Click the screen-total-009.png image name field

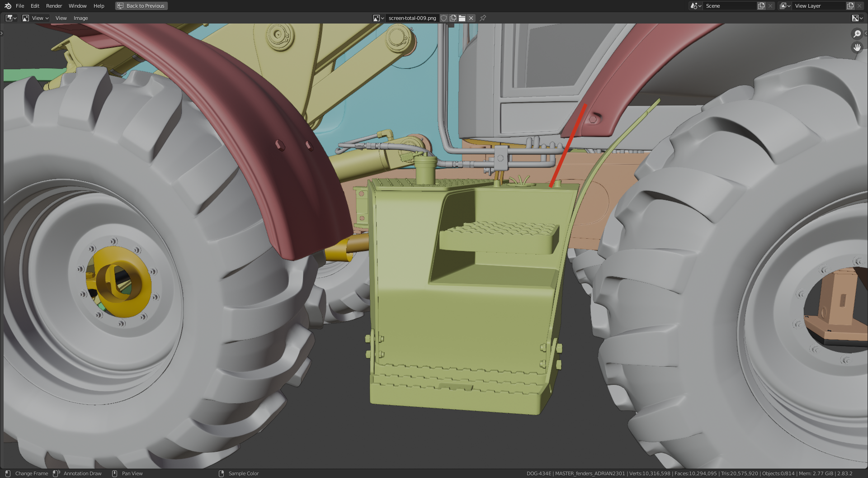point(412,18)
